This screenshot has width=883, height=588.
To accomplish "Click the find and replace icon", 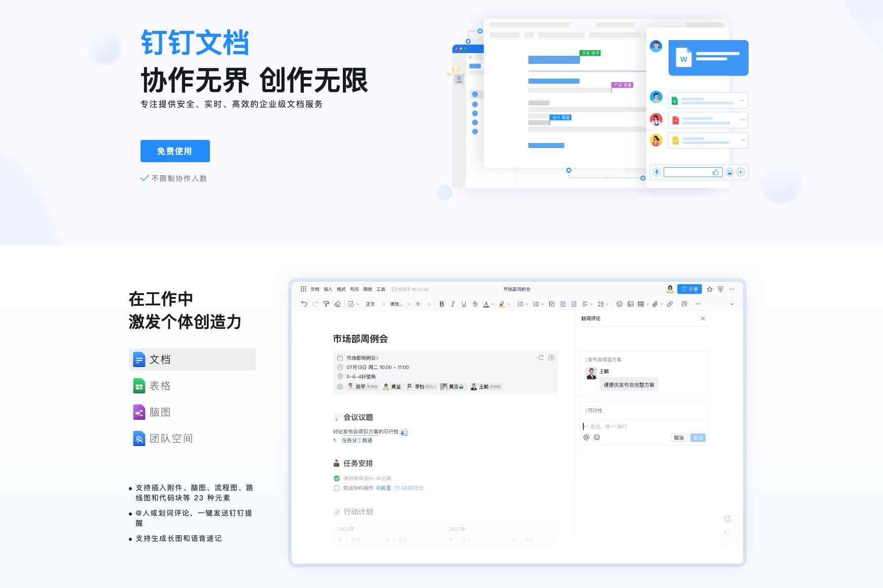I will [x=684, y=304].
